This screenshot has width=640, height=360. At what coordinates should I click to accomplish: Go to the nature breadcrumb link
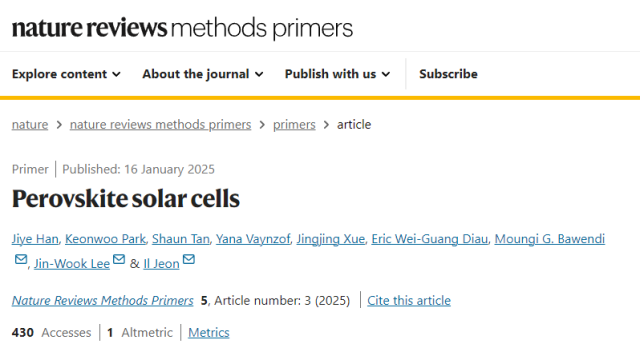point(30,124)
